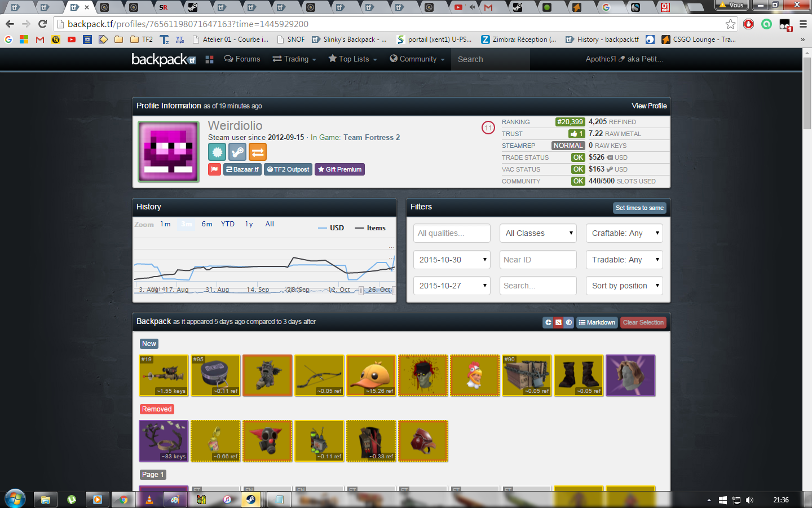Screen dimensions: 812x508
Task: Open Steam from the Windows taskbar
Action: (250, 500)
